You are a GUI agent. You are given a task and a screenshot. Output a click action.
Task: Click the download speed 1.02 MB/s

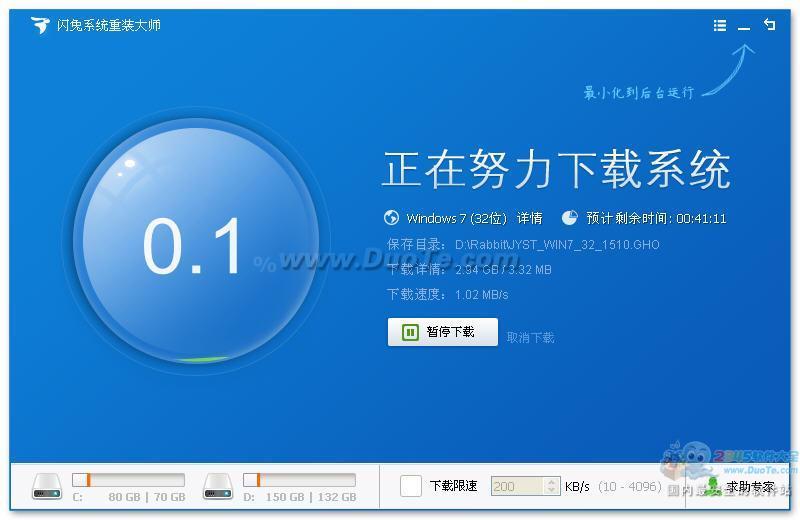[482, 294]
